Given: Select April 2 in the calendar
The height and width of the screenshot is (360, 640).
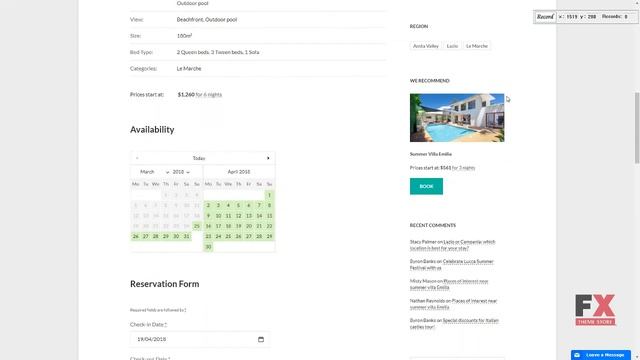Looking at the screenshot, I should point(208,205).
